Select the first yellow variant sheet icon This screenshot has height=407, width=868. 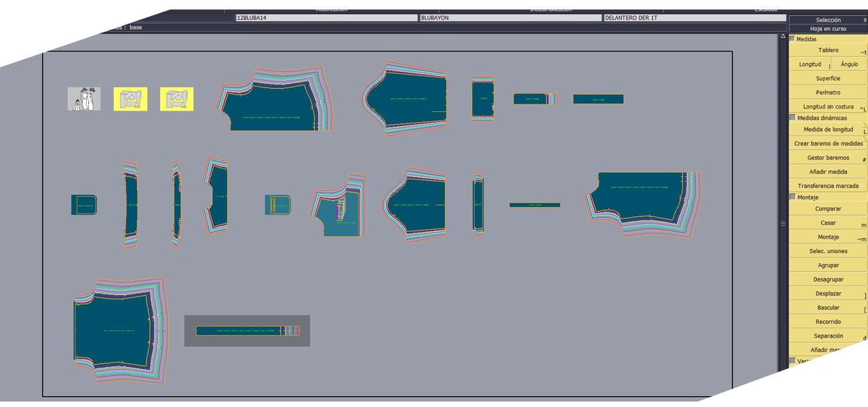[130, 99]
